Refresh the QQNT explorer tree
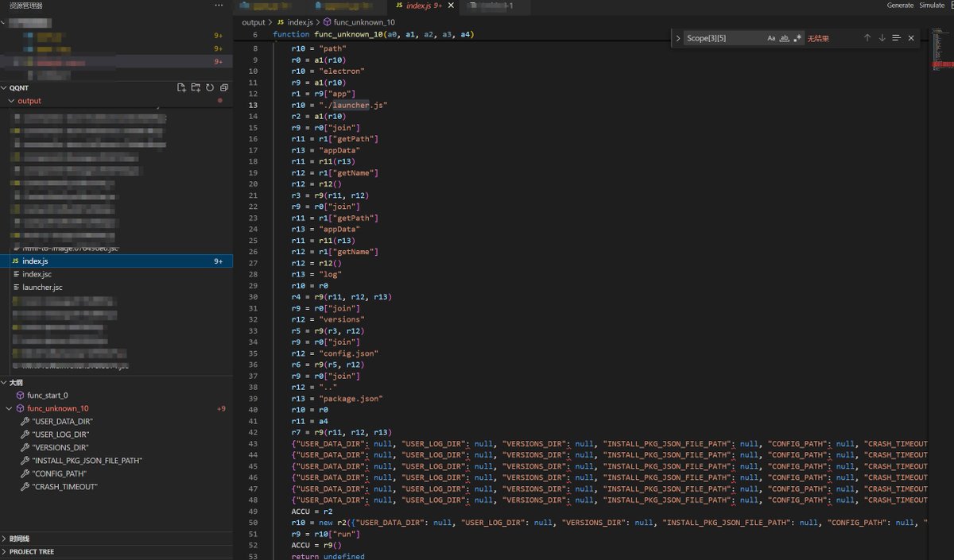Image resolution: width=954 pixels, height=560 pixels. click(x=210, y=87)
